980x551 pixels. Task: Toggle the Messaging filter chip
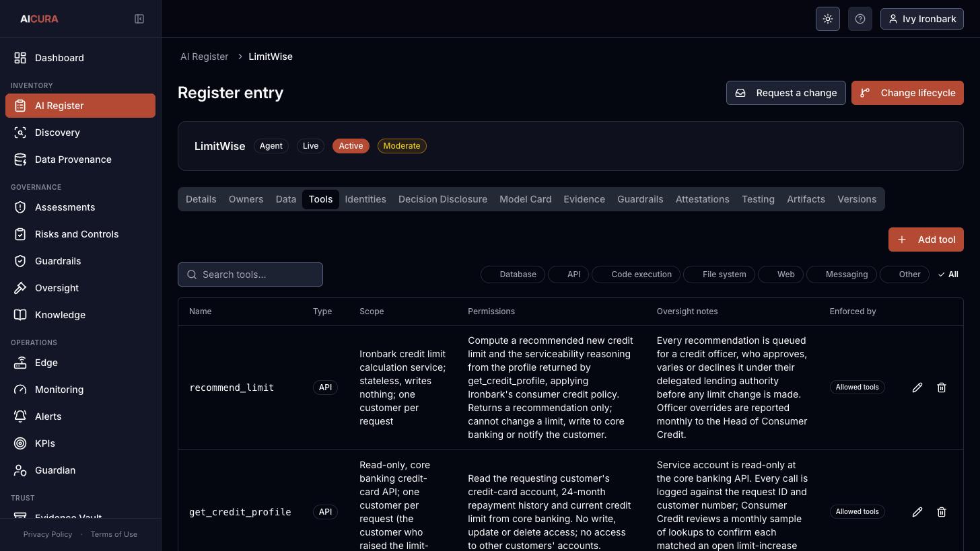pos(841,274)
